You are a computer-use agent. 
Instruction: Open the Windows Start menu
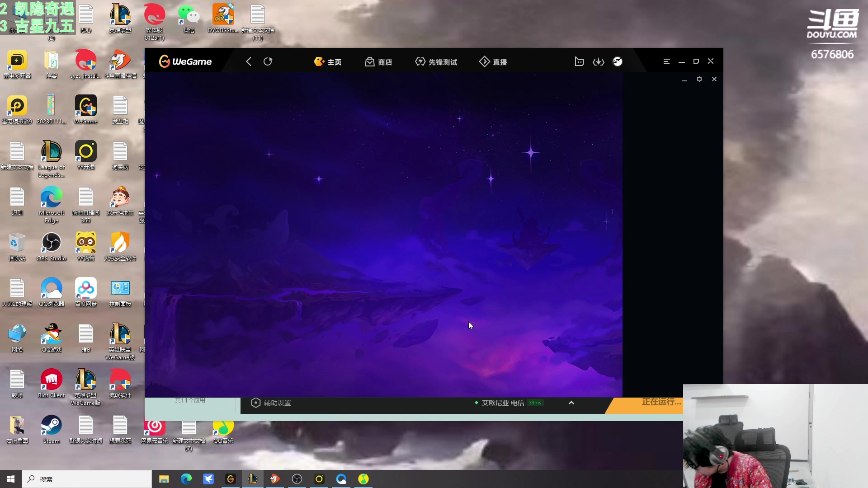(x=11, y=479)
